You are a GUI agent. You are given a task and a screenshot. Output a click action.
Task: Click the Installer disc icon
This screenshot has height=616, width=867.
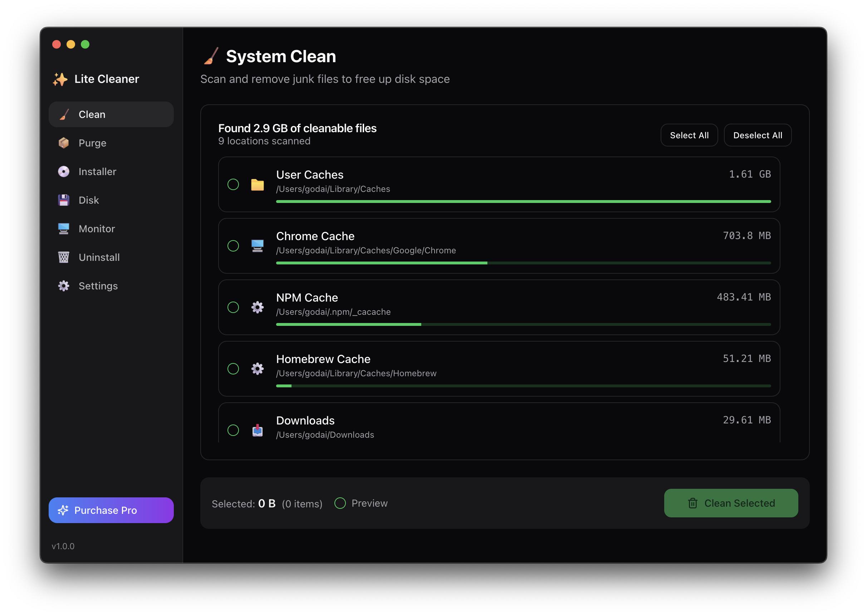tap(63, 172)
